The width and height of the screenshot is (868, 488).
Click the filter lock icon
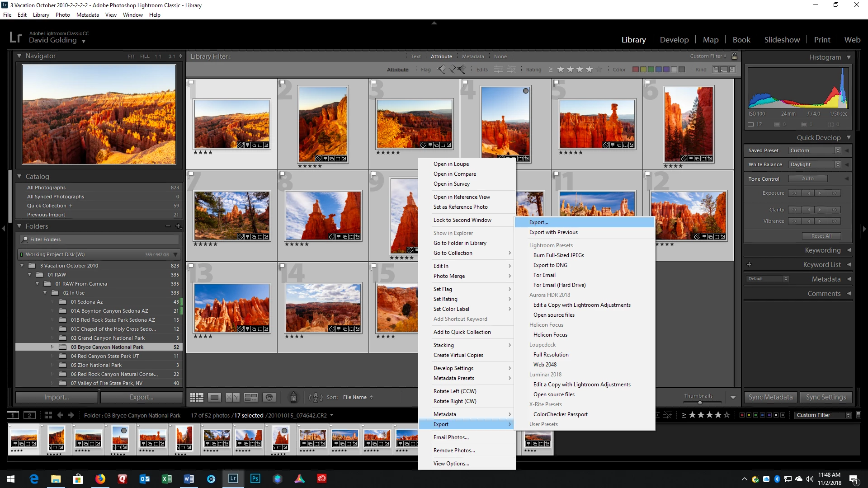point(734,56)
